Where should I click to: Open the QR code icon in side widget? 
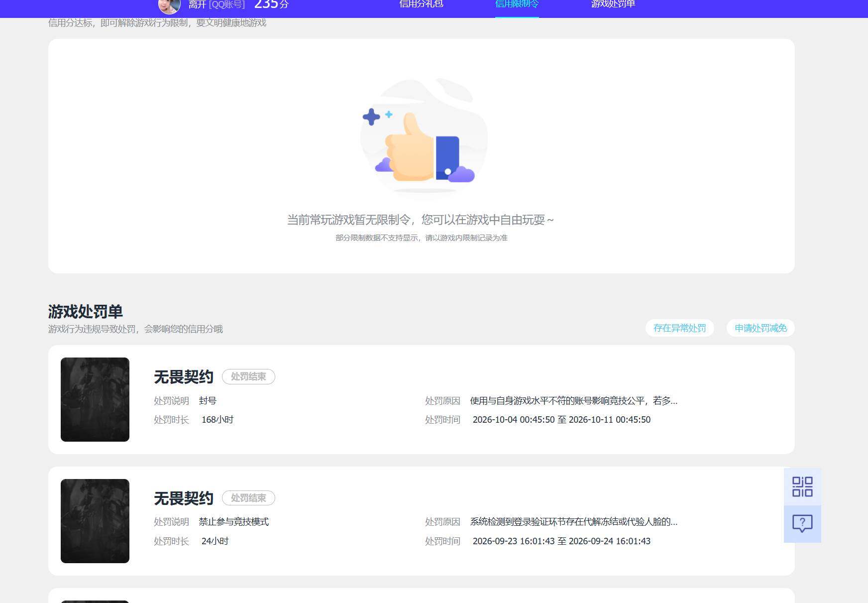[802, 486]
